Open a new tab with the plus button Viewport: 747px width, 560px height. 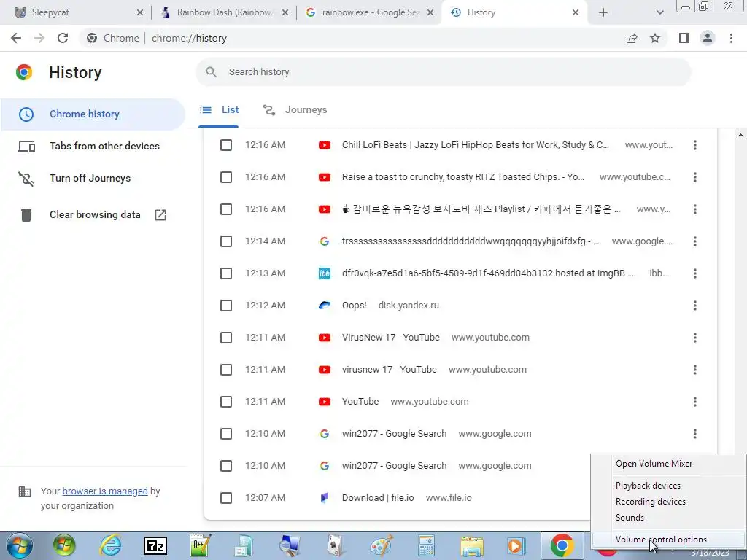[603, 12]
